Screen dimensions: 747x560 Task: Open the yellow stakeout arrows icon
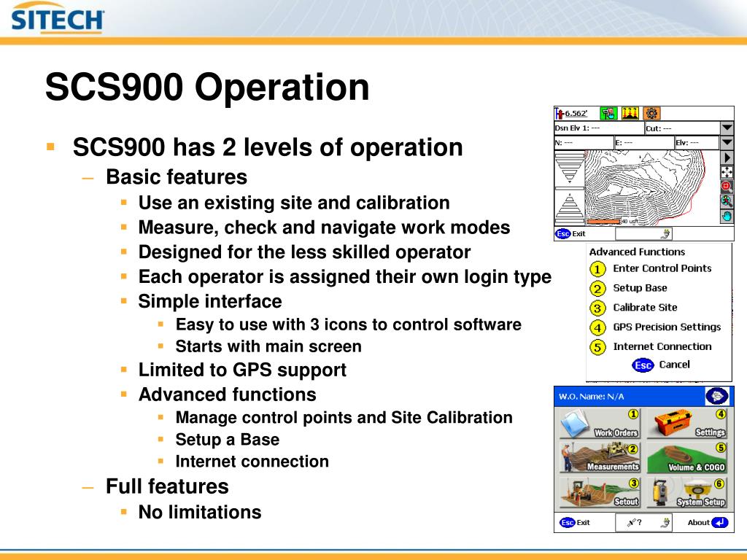click(630, 113)
